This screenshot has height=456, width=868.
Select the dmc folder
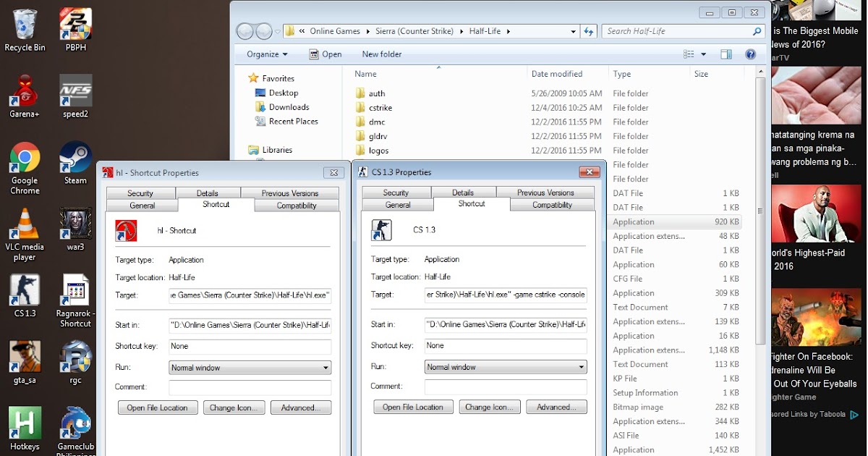pos(370,122)
